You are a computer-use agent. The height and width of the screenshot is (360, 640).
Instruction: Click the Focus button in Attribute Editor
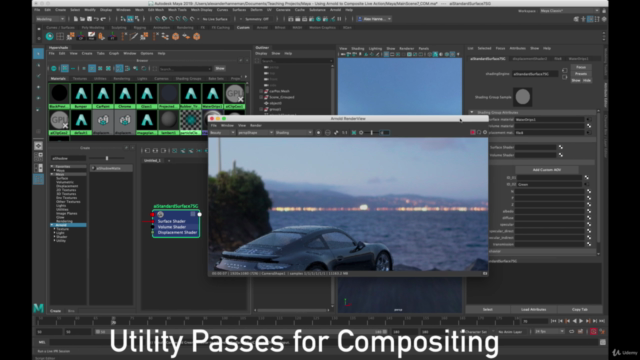[581, 67]
